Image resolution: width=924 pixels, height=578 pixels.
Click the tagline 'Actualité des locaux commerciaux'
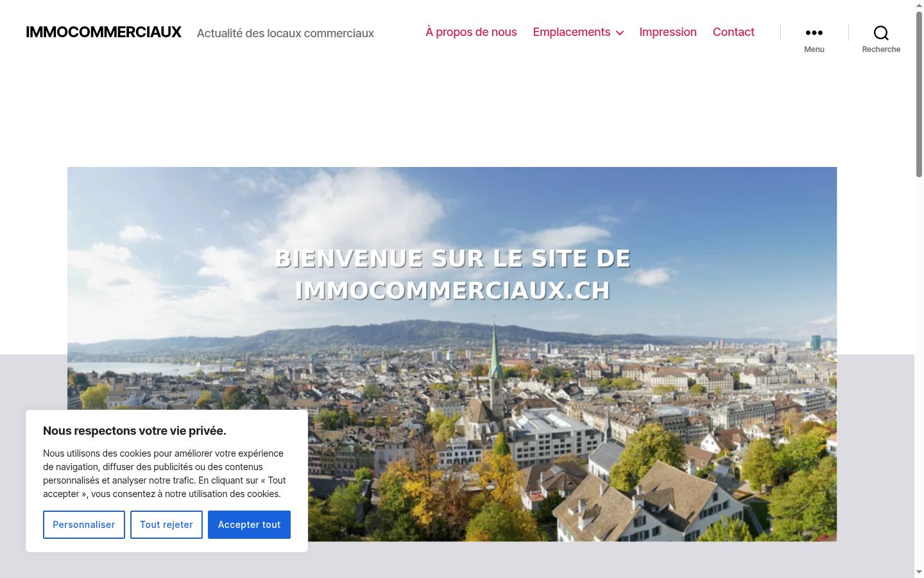point(286,33)
